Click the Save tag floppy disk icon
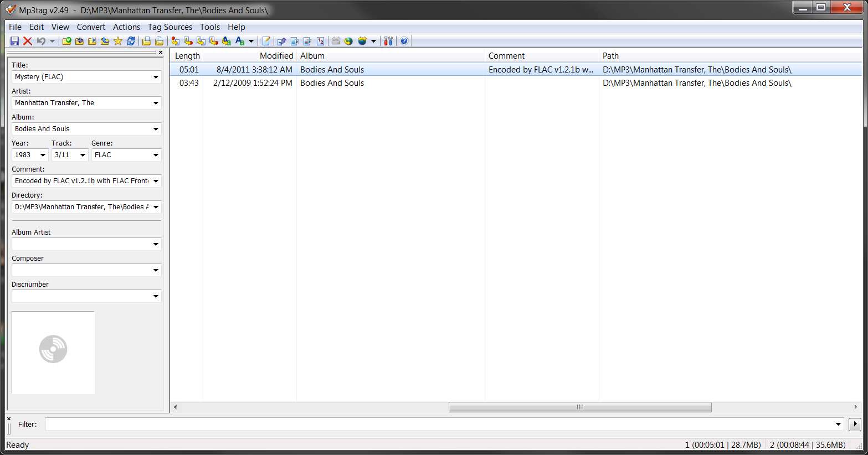This screenshot has width=868, height=455. click(x=15, y=41)
